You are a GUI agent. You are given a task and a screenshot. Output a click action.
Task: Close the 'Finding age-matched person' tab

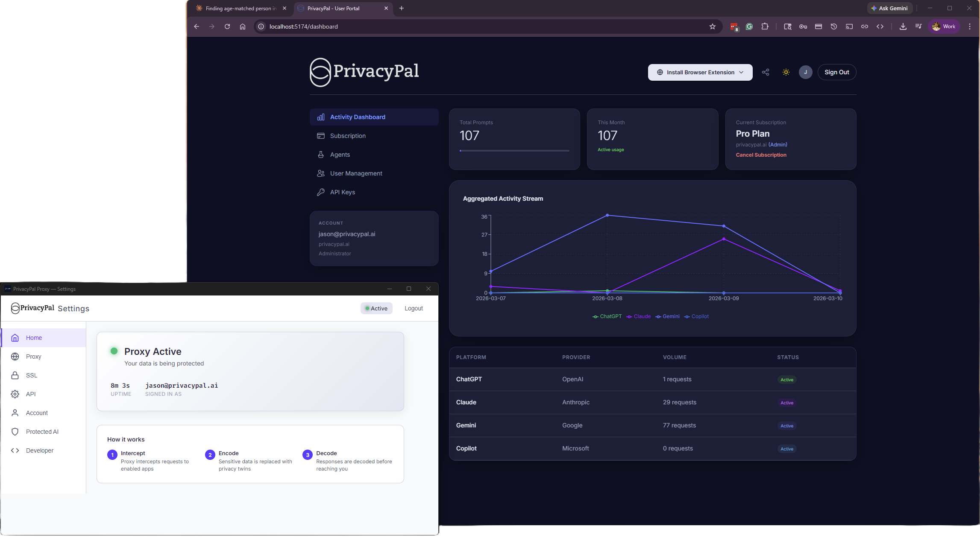point(285,8)
